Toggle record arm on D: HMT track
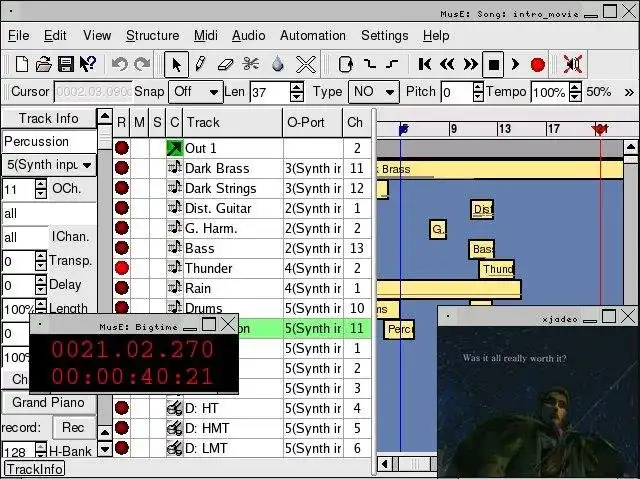Viewport: 640px width, 479px height. [122, 428]
